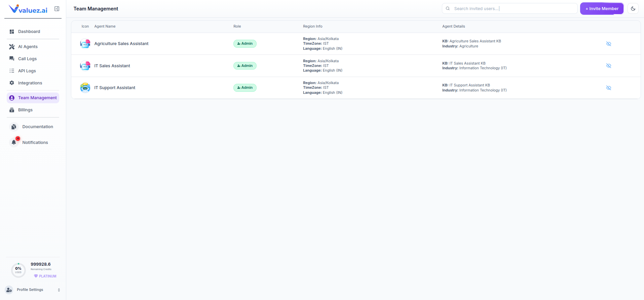
Task: Click the AI Agents tools icon
Action: [12, 47]
